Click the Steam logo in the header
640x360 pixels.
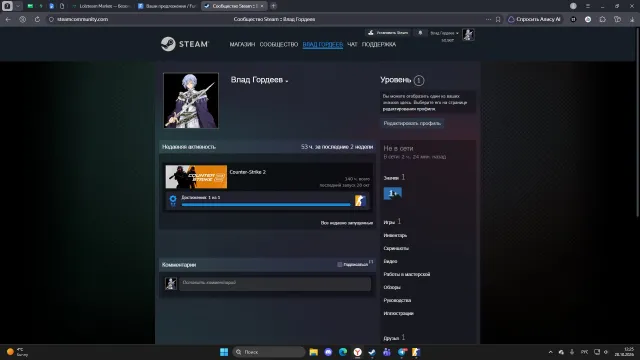184,44
